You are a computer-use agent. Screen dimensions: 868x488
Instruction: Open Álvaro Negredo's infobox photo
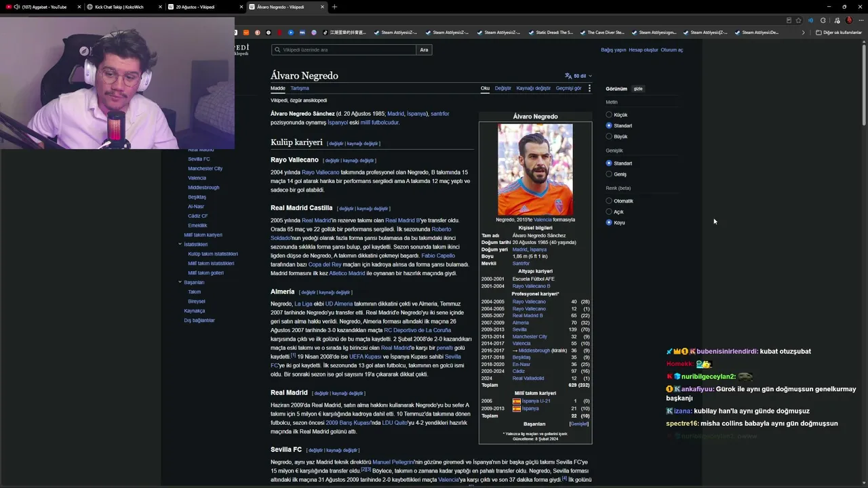coord(535,169)
